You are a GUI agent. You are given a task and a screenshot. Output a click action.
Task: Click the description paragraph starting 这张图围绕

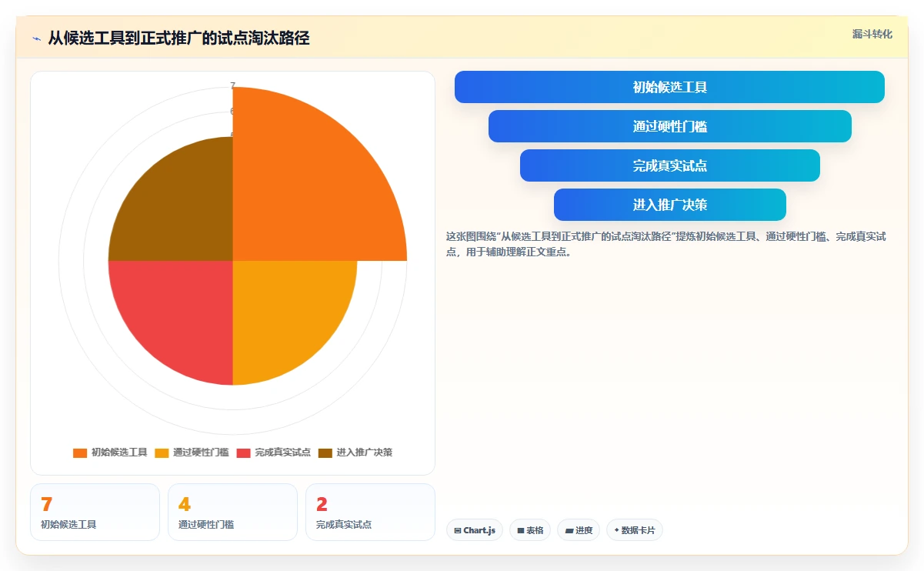tap(666, 244)
